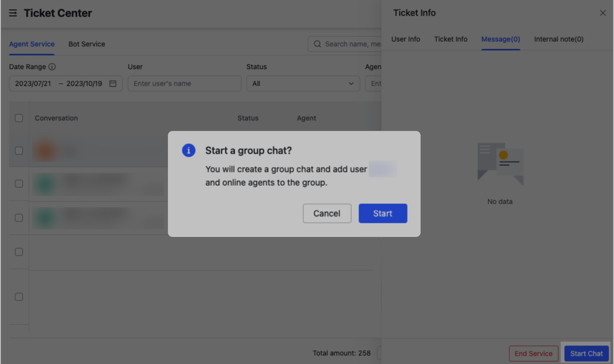
Task: Click Start to create the group chat
Action: [383, 213]
